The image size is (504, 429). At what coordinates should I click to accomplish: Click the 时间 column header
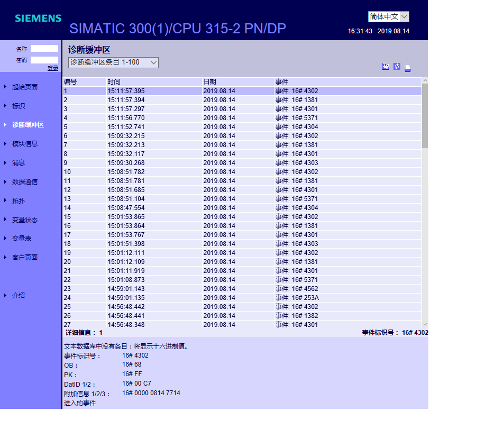(x=154, y=81)
